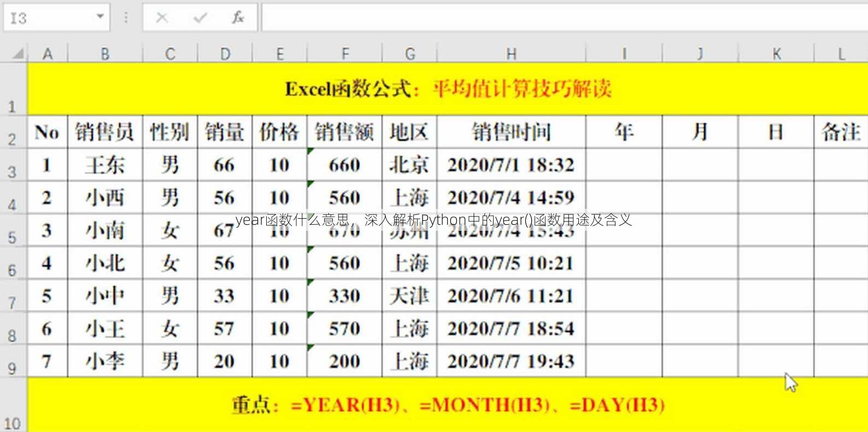
Task: Open the Name Box dropdown arrow
Action: pos(100,16)
